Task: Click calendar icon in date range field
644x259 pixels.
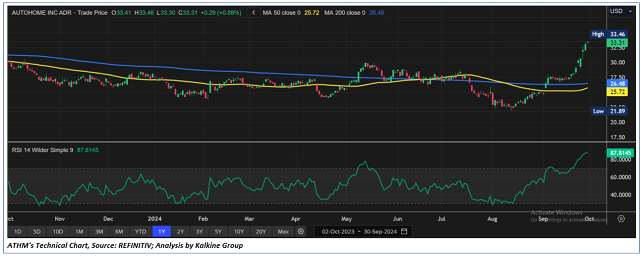Action: (404, 232)
